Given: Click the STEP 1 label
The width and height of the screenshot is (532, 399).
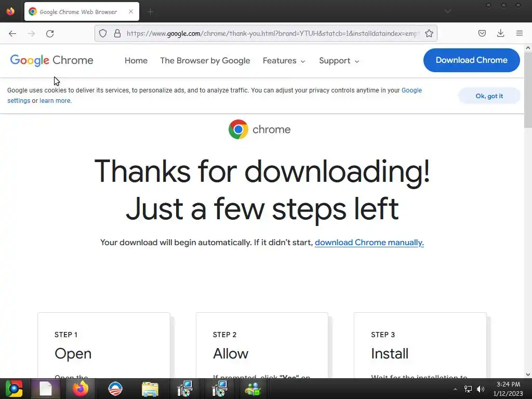Looking at the screenshot, I should point(66,335).
